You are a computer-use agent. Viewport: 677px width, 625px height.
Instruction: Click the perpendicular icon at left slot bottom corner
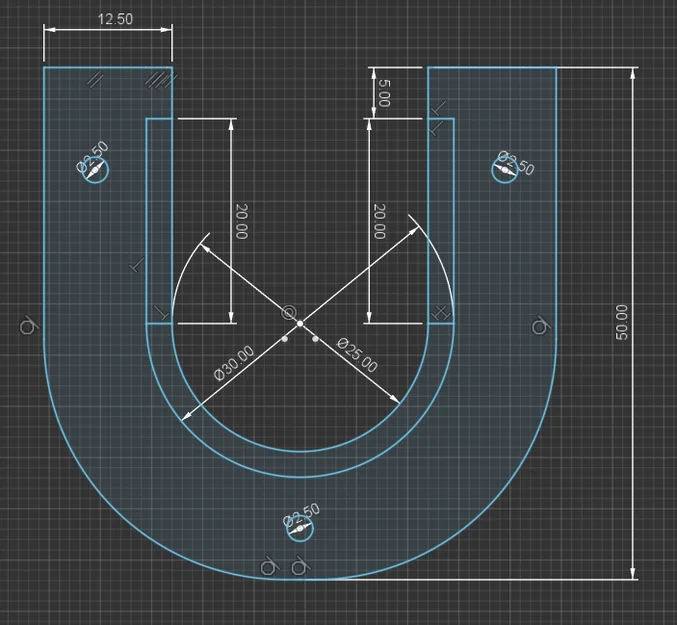coord(162,314)
